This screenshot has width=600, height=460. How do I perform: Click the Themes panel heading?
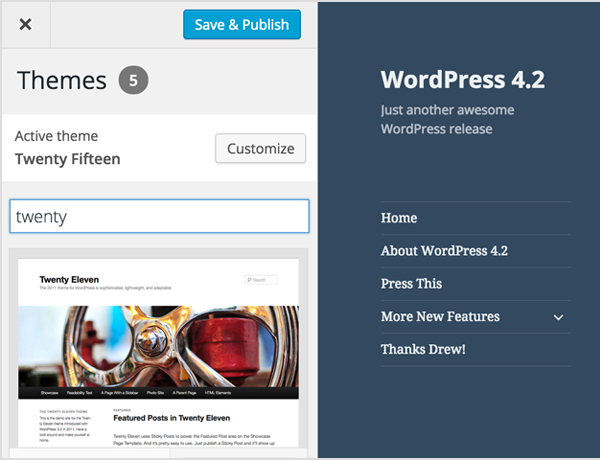62,81
